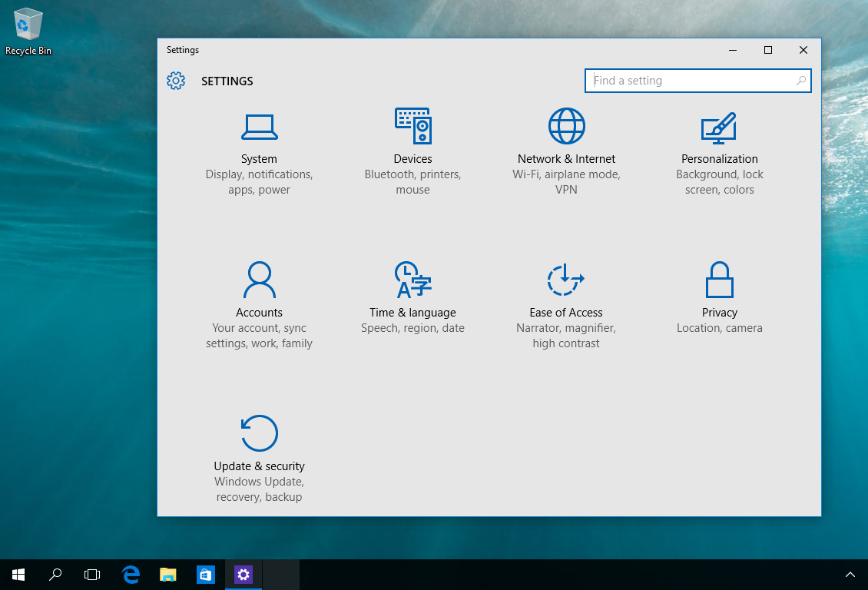Minimize the Settings window
Image resolution: width=868 pixels, height=590 pixels.
[732, 50]
